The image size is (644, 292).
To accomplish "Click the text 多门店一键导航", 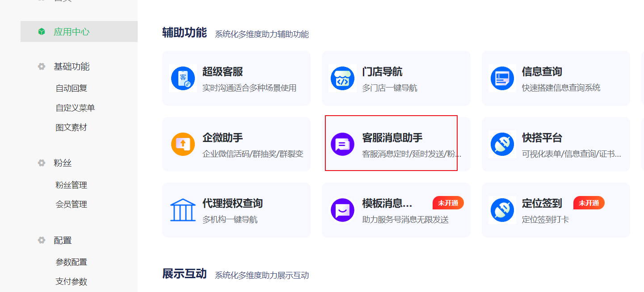I will [x=390, y=88].
